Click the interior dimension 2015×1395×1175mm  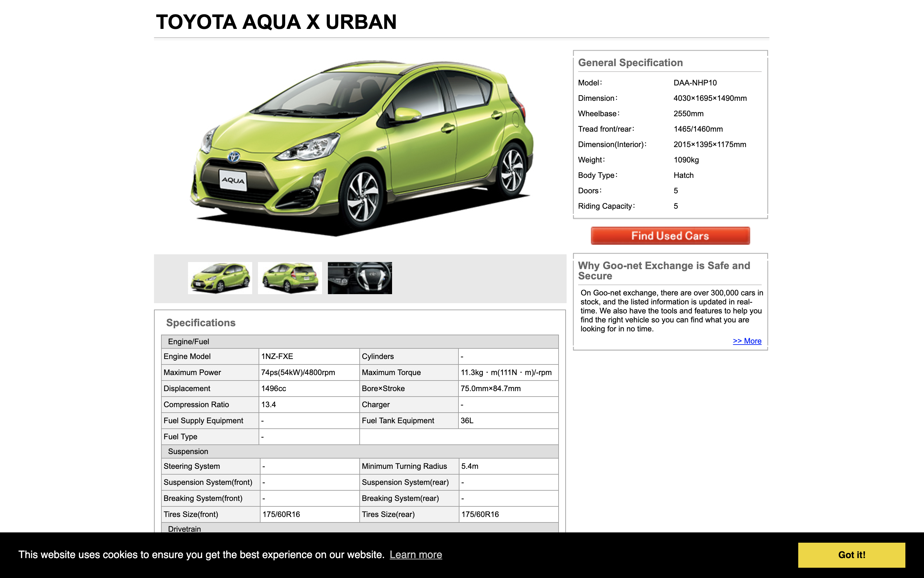710,144
